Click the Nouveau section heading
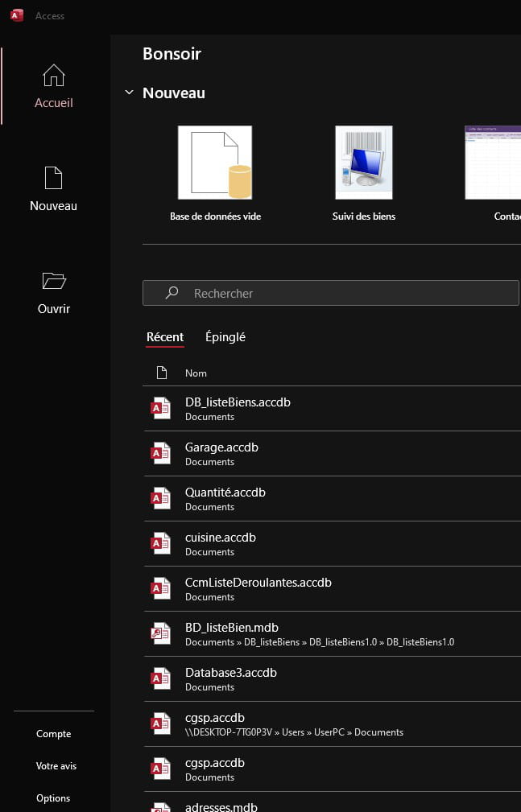 click(x=174, y=93)
